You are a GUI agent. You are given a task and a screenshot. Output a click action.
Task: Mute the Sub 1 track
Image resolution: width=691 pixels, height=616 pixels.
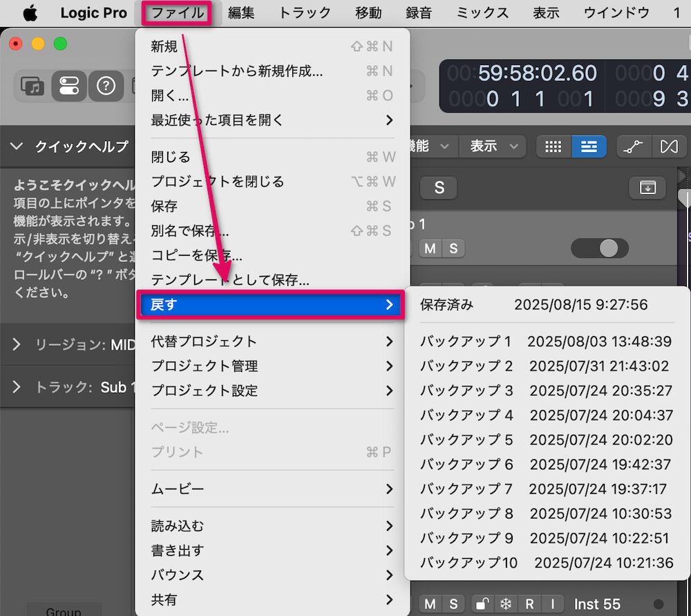click(430, 248)
